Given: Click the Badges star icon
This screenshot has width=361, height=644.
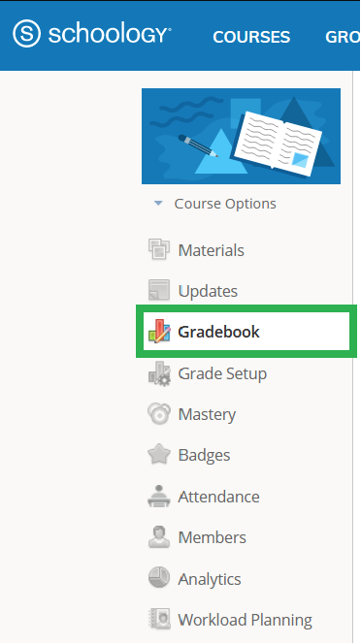Looking at the screenshot, I should point(159,455).
